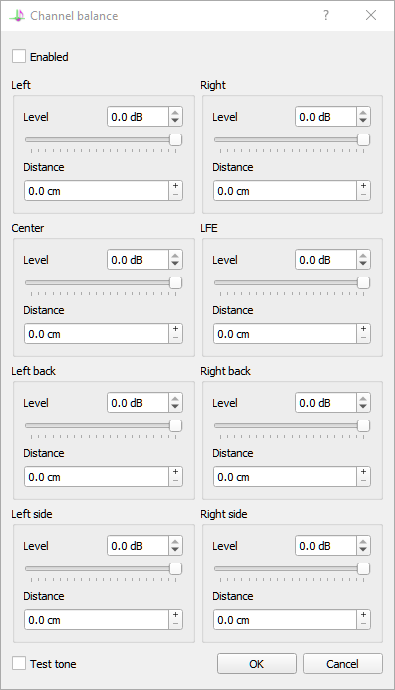Image resolution: width=395 pixels, height=690 pixels.
Task: Increase Right back Distance with plus button
Action: coord(363,472)
